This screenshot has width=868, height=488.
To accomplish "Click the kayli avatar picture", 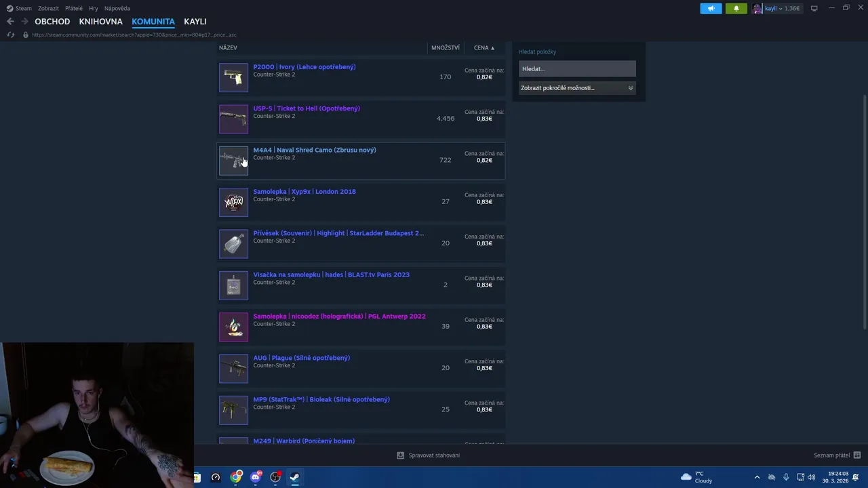I will coord(757,8).
